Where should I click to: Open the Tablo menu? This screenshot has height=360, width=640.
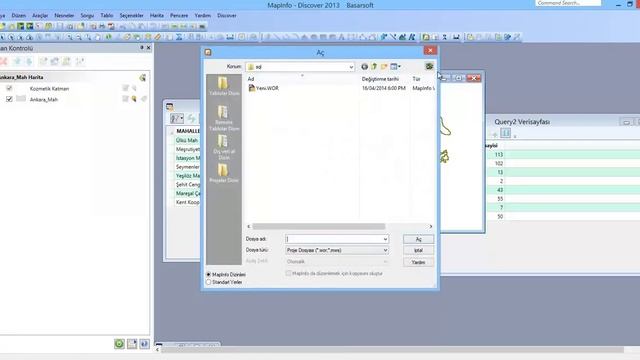tap(107, 16)
